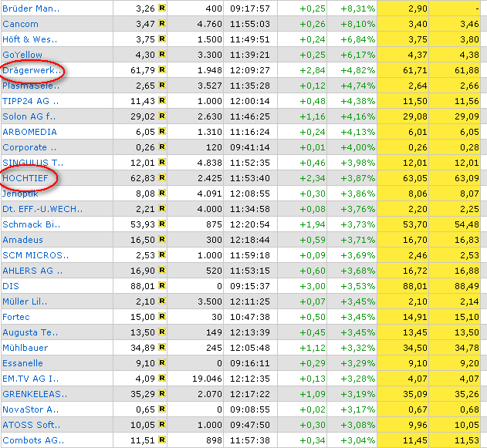Select the change +8,31% for Brüder Man..
The height and width of the screenshot is (448, 487).
click(x=358, y=8)
